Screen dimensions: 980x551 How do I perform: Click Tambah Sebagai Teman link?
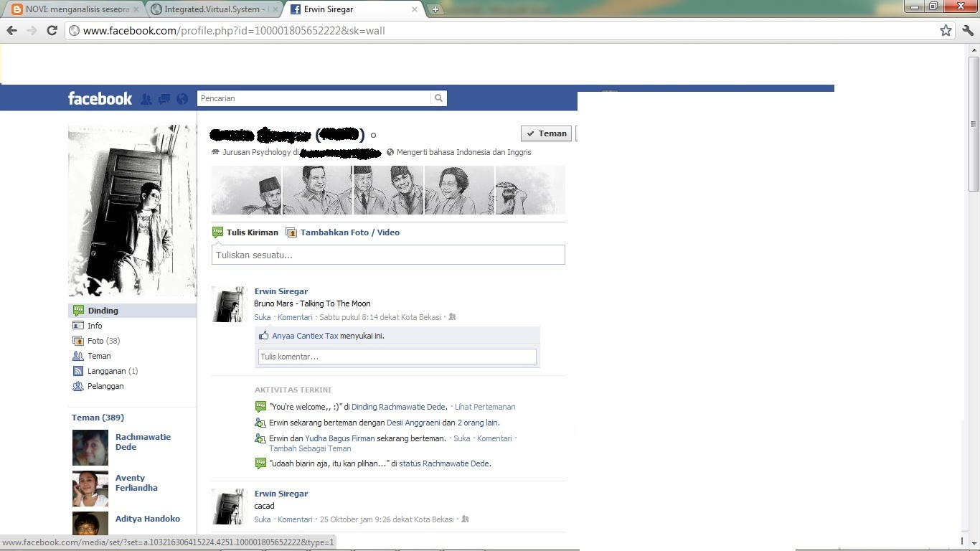(x=310, y=448)
